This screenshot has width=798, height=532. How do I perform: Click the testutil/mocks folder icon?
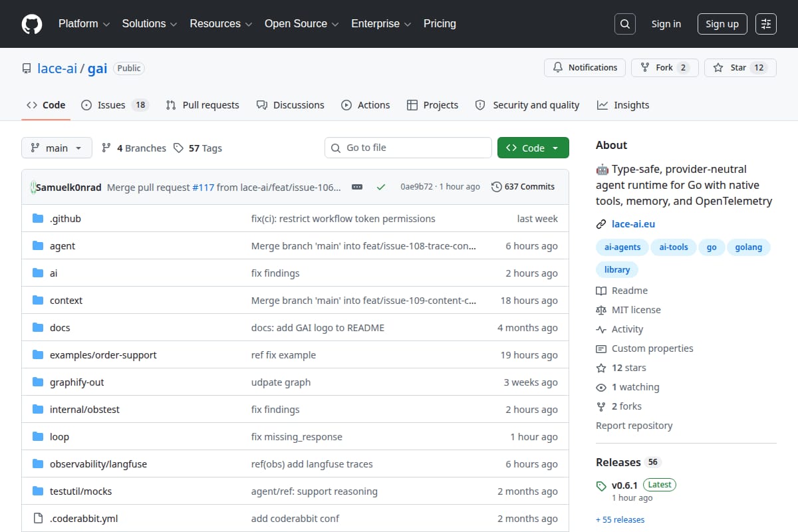[x=38, y=491]
